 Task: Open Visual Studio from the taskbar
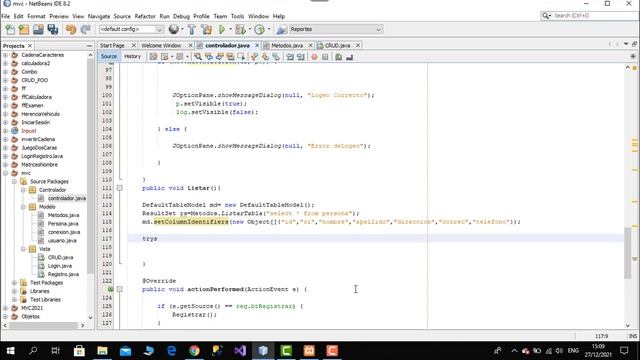click(240, 351)
